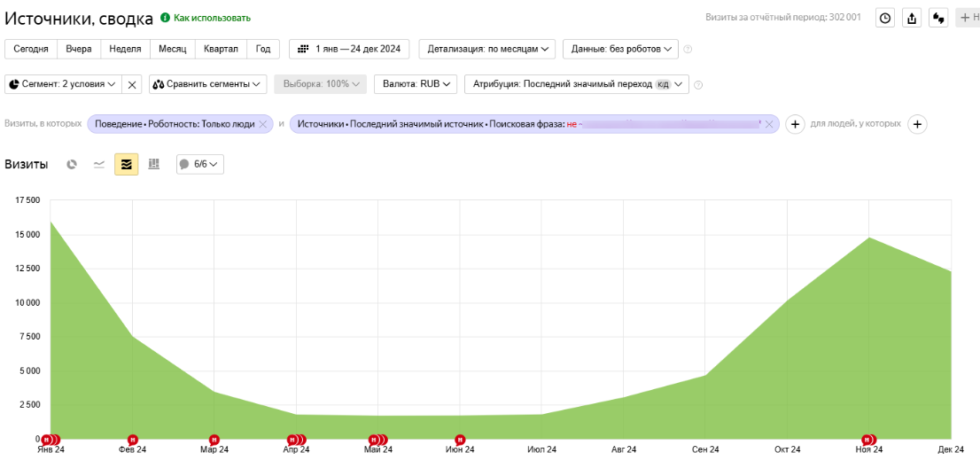Click the '17 500' y-axis label
This screenshot has width=980, height=476.
coord(26,200)
